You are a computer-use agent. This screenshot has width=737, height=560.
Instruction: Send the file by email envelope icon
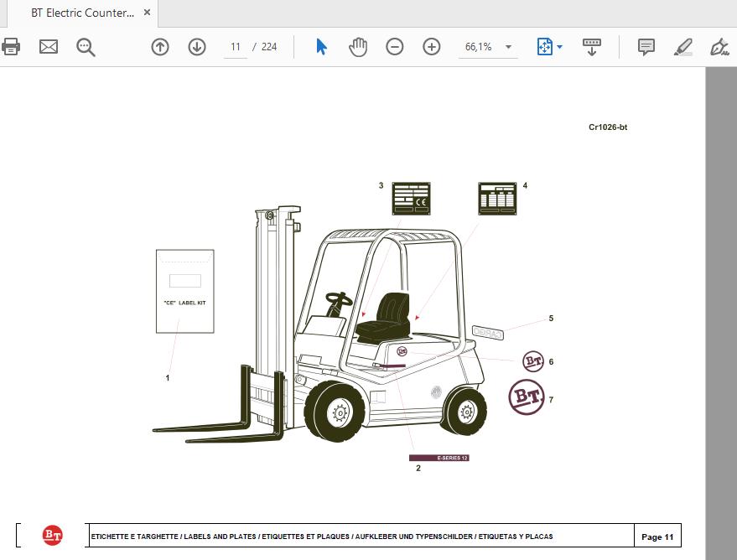pos(49,47)
